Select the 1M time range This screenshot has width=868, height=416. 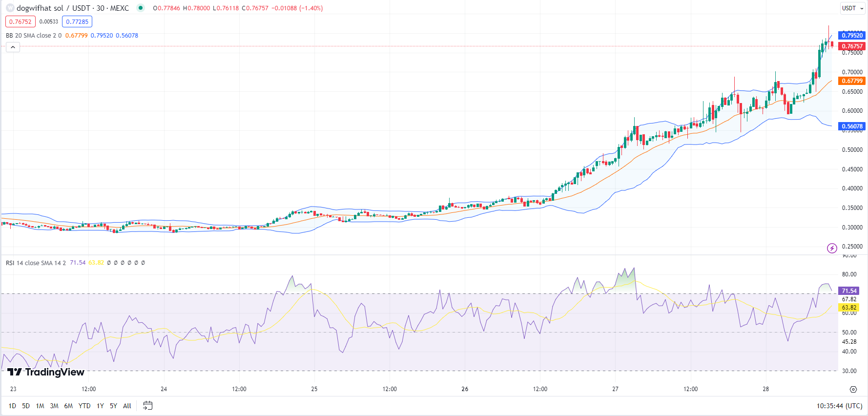click(x=40, y=406)
